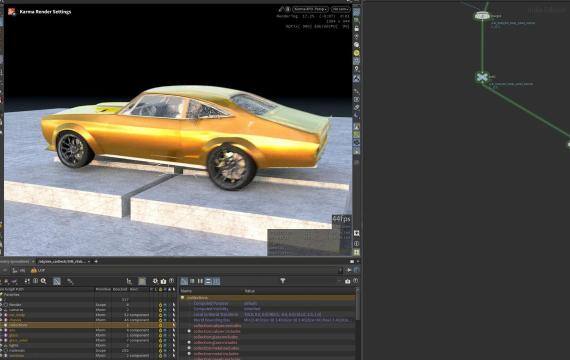Select the Scene Graph Tree pane tab
This screenshot has height=360, width=570.
[62, 261]
